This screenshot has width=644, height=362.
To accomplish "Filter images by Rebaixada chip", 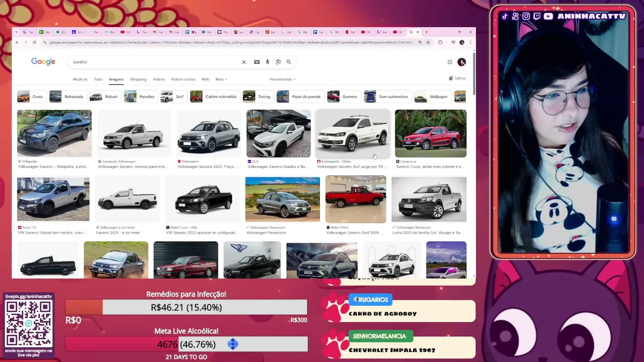I will coord(67,97).
